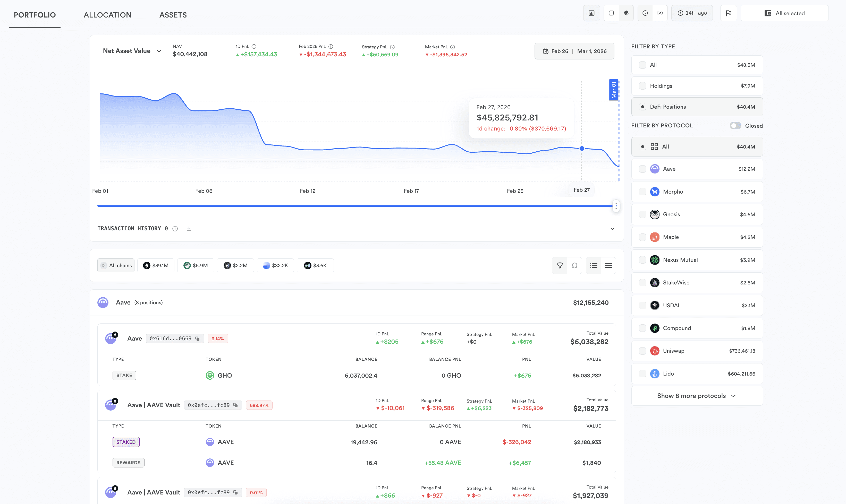Open the Feb 26 – Mar 1 date picker

pos(574,51)
